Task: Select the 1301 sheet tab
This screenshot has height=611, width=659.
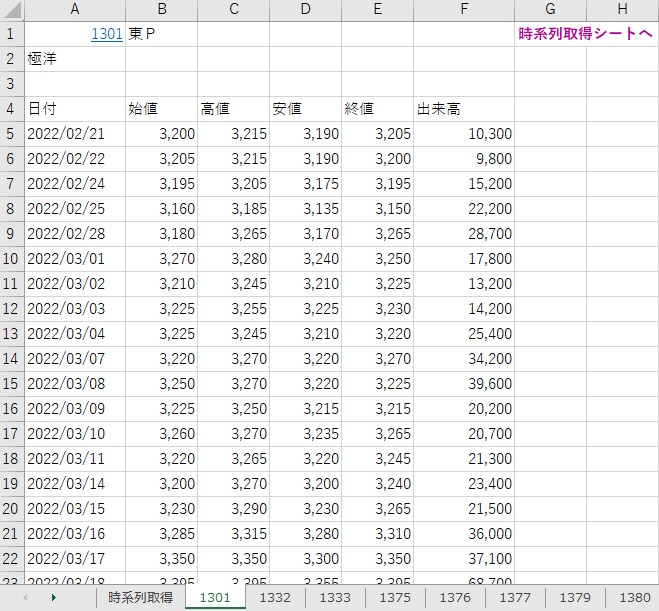Action: pos(215,597)
